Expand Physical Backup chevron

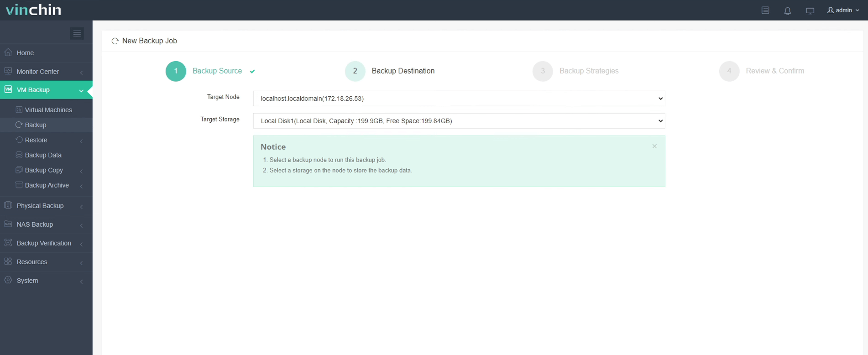click(x=81, y=207)
